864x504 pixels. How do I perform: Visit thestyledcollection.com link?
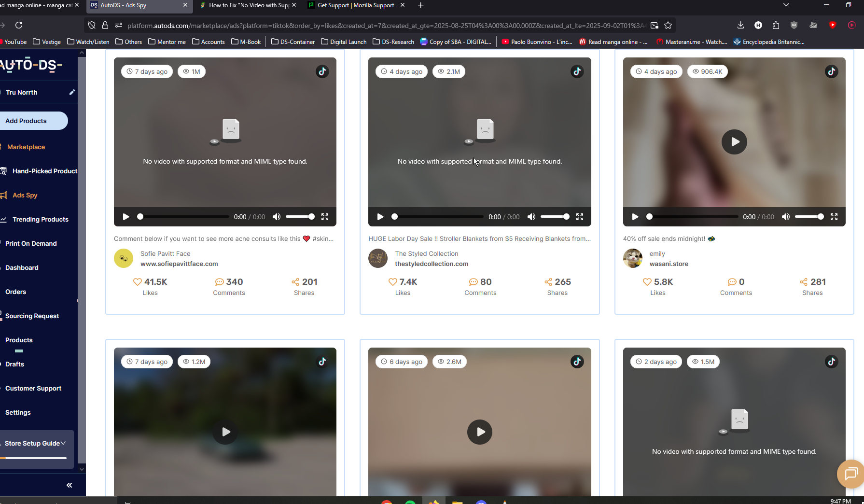coord(432,264)
